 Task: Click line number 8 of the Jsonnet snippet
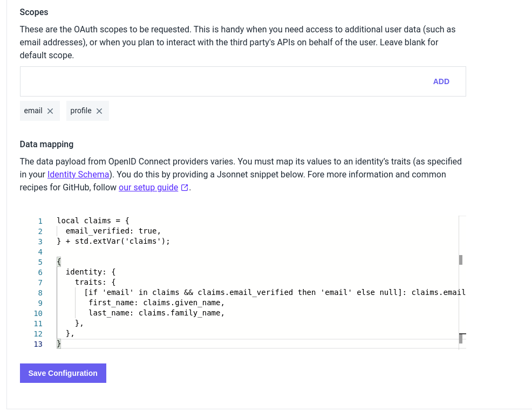[x=40, y=292]
